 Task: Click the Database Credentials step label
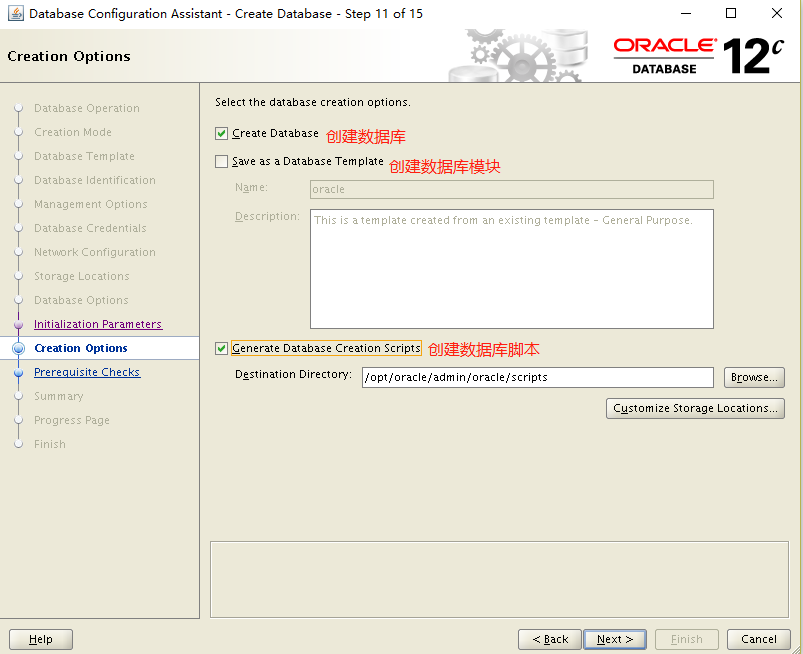tap(90, 228)
